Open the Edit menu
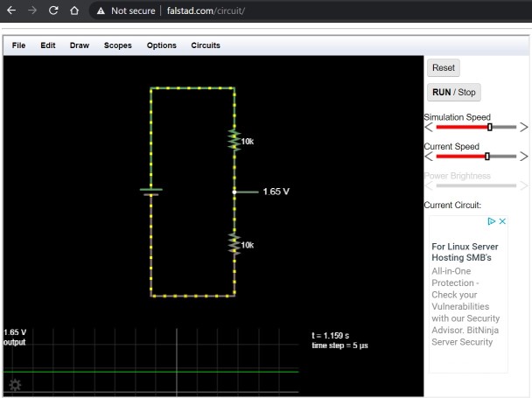The image size is (532, 398). click(48, 45)
